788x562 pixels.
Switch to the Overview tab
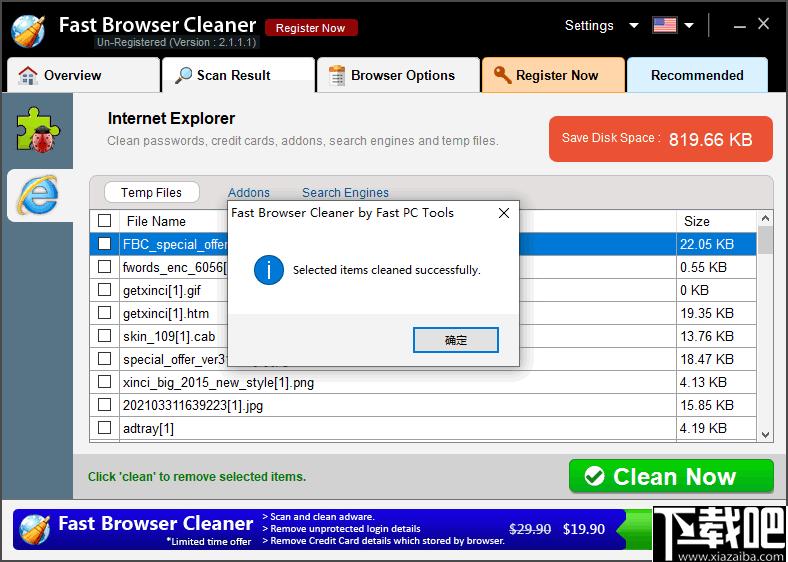coord(83,75)
